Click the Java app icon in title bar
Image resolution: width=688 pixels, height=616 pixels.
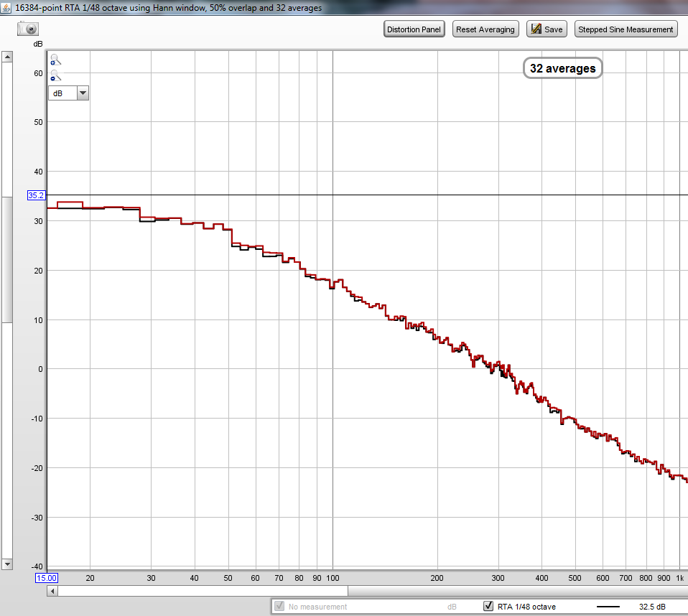pos(6,7)
